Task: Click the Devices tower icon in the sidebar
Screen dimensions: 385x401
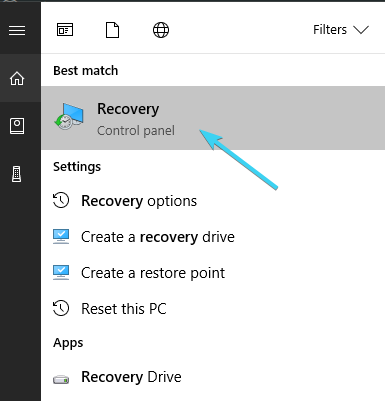Action: pyautogui.click(x=17, y=174)
